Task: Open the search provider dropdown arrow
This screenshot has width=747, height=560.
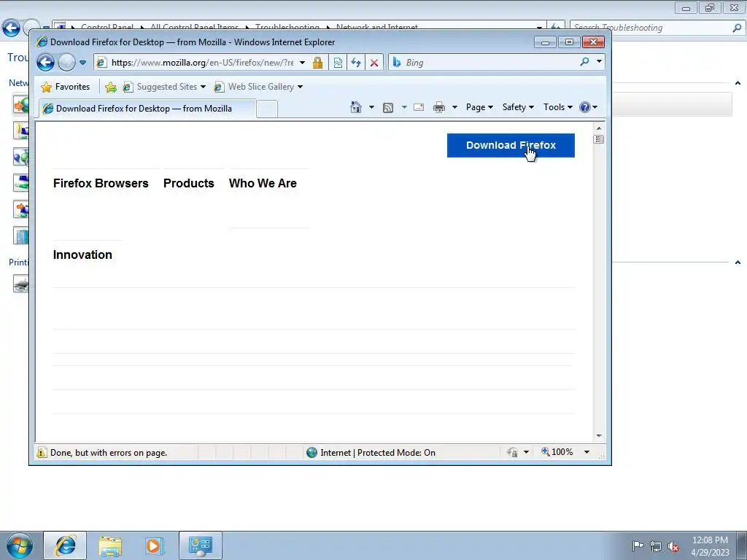Action: click(599, 61)
